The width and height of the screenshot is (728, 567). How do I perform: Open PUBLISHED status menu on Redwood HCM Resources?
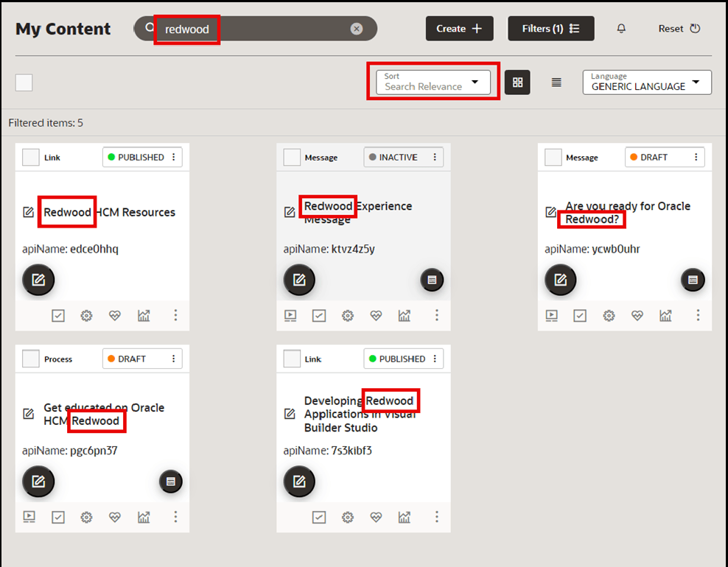[174, 158]
